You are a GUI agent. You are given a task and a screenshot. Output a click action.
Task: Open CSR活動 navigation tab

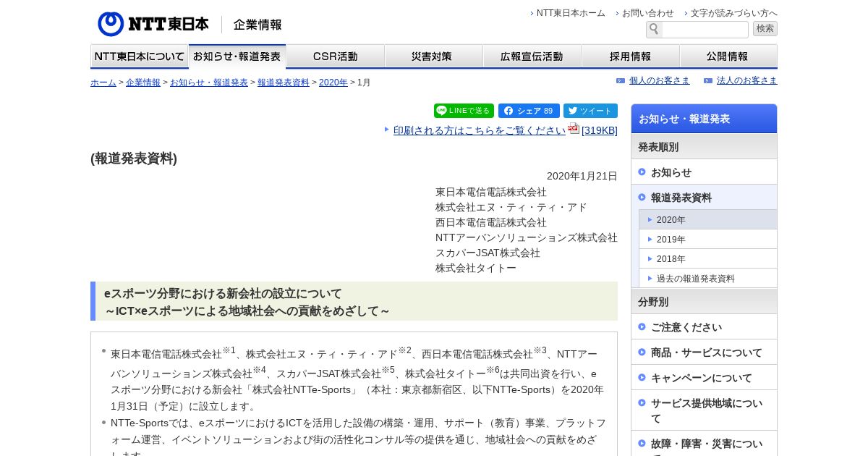pos(336,56)
